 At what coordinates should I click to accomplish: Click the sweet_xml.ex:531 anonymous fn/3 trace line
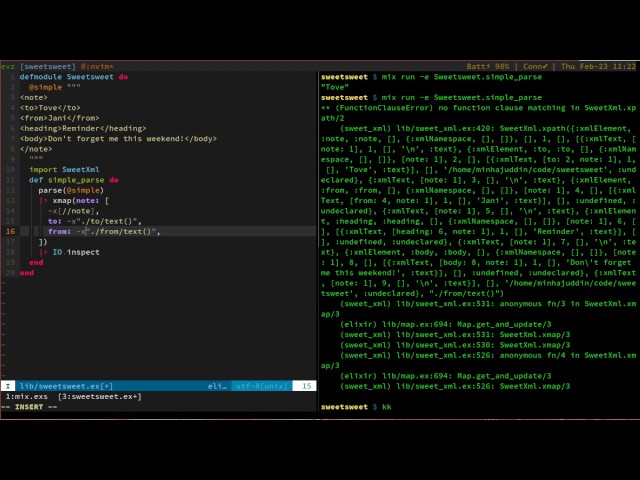tap(478, 309)
